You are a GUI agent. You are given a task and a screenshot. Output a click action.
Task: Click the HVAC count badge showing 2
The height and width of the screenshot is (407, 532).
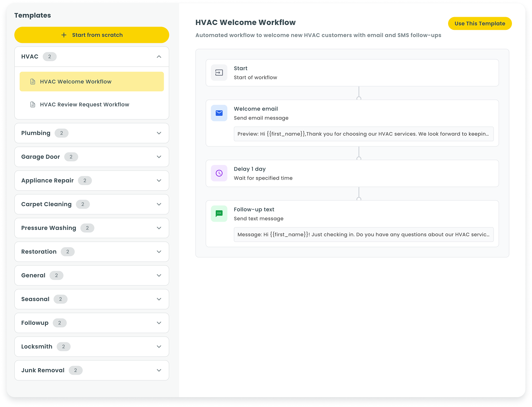point(50,56)
